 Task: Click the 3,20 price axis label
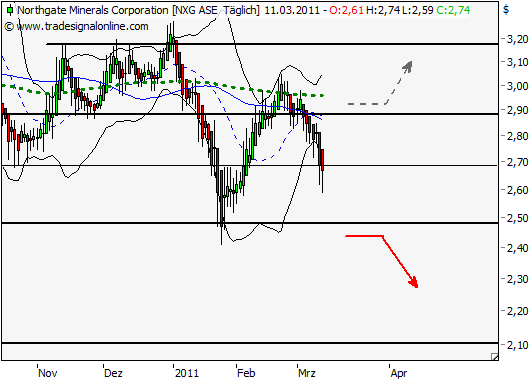pos(517,39)
